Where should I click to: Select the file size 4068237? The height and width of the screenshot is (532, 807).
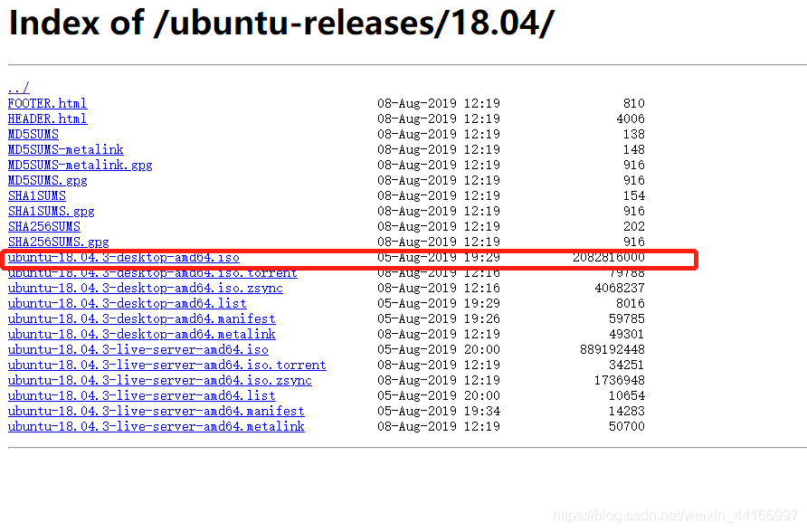click(620, 288)
